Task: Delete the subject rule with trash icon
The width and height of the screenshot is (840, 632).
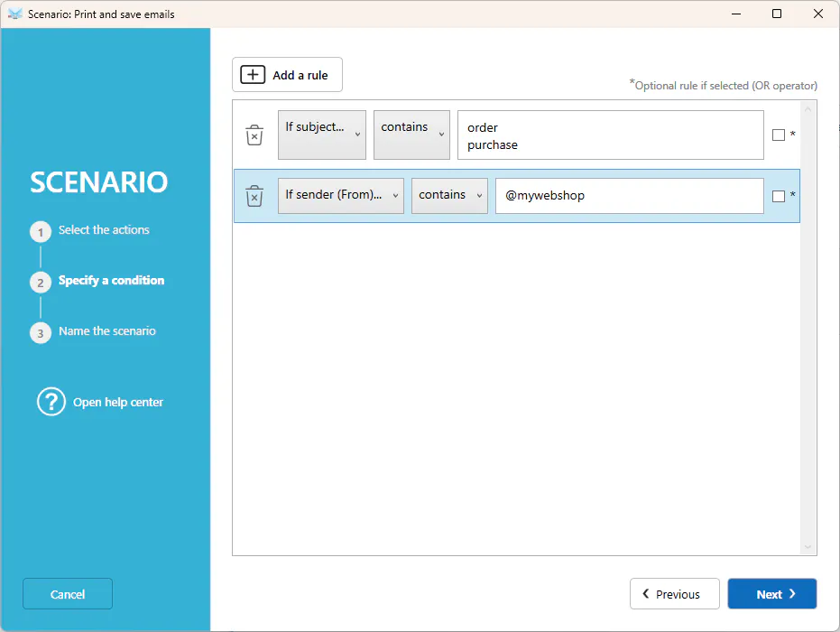Action: [254, 135]
